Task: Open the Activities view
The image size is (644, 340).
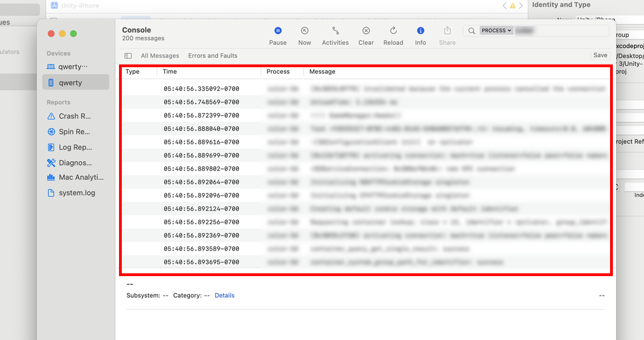Action: [x=335, y=36]
